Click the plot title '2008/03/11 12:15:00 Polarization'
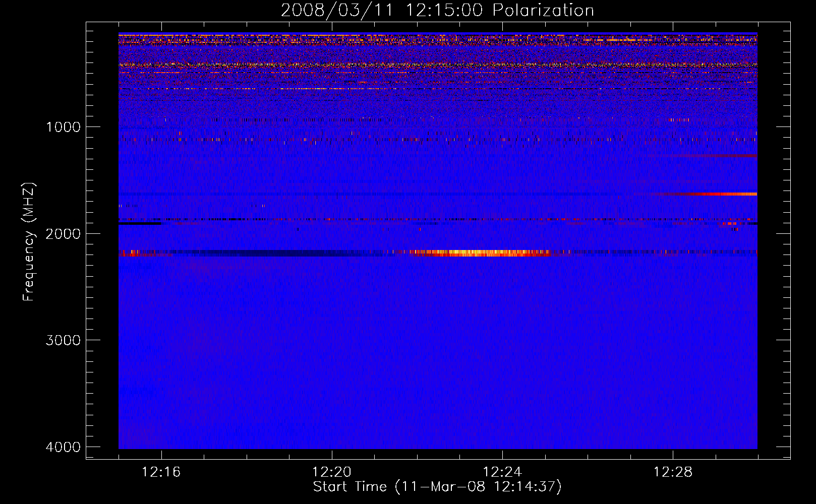The height and width of the screenshot is (504, 816). coord(437,10)
